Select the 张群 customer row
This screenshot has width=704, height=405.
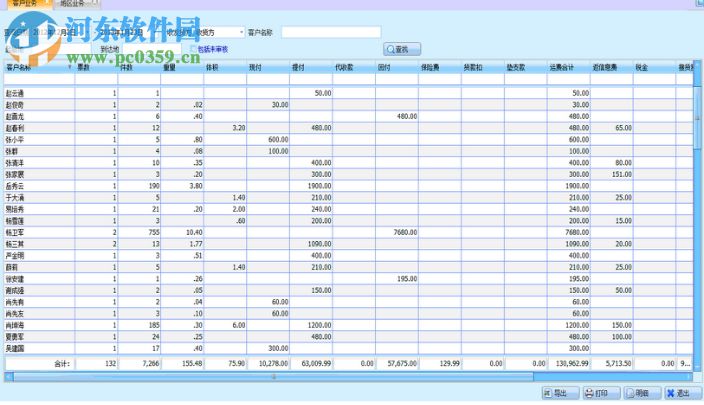coord(348,151)
